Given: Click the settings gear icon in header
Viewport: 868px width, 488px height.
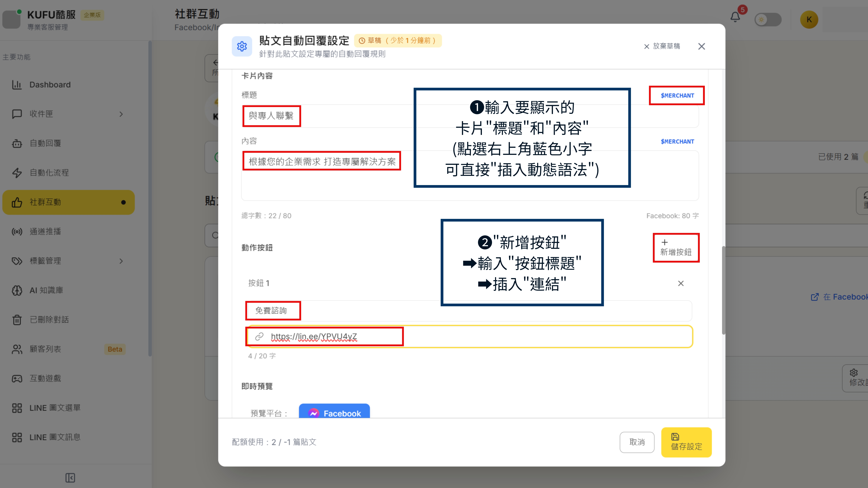Looking at the screenshot, I should click(242, 46).
